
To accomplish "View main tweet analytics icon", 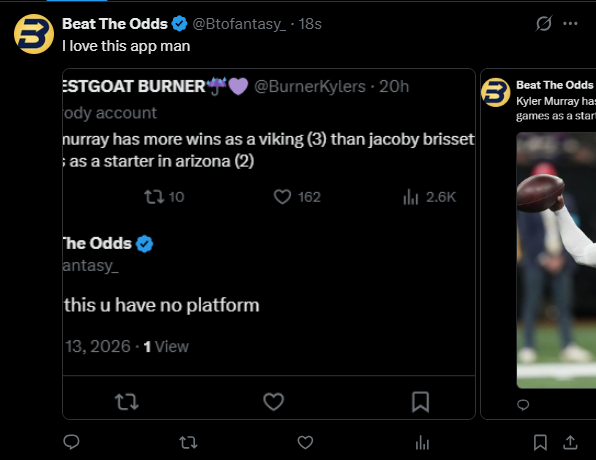I will (x=422, y=442).
